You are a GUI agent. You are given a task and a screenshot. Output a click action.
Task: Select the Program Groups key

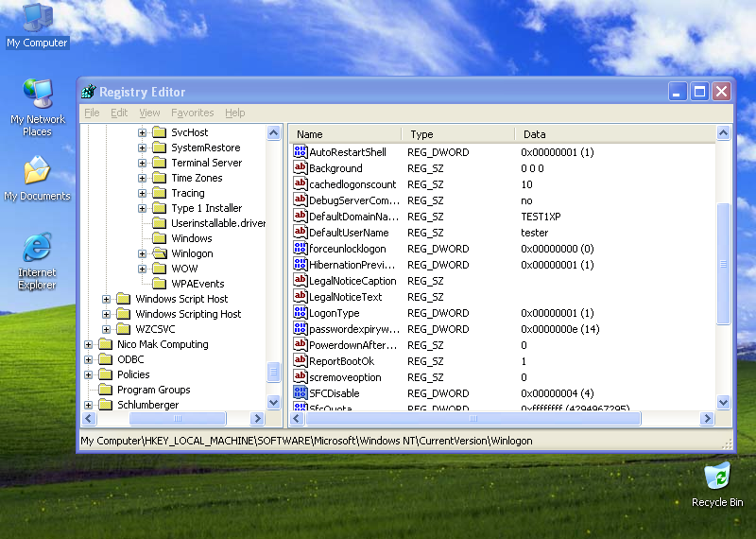pos(154,390)
